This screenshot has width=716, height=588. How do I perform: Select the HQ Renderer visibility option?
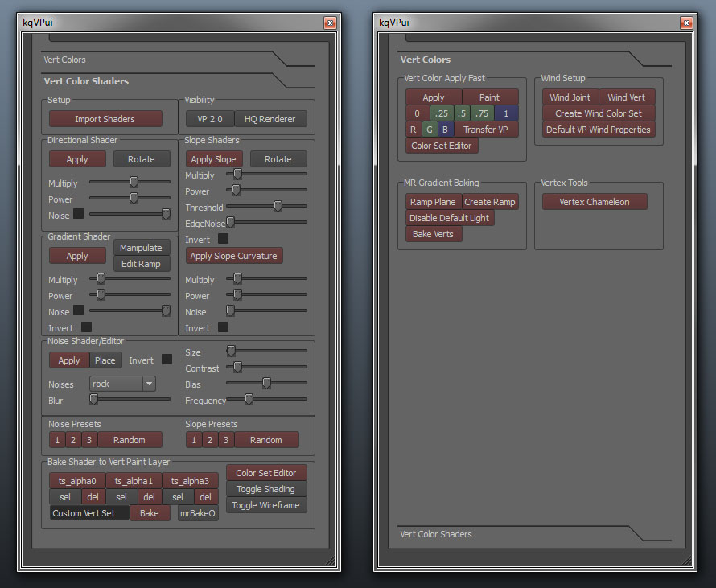[x=270, y=119]
